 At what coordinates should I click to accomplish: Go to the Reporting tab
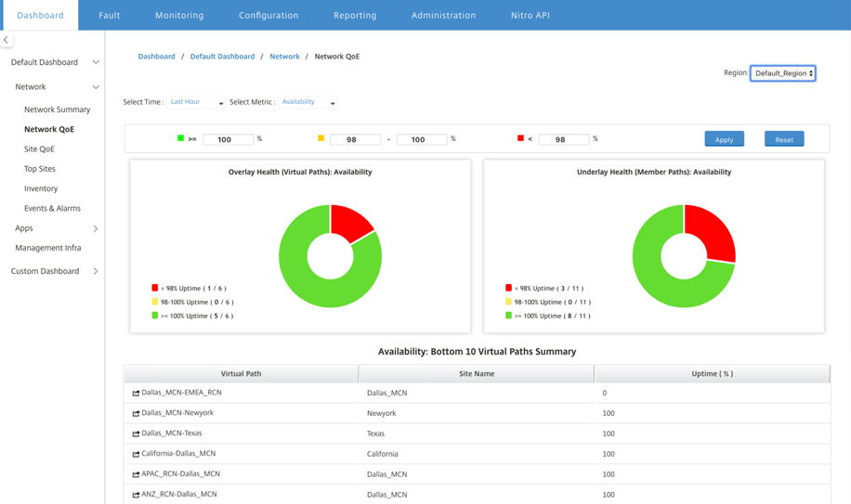(355, 15)
